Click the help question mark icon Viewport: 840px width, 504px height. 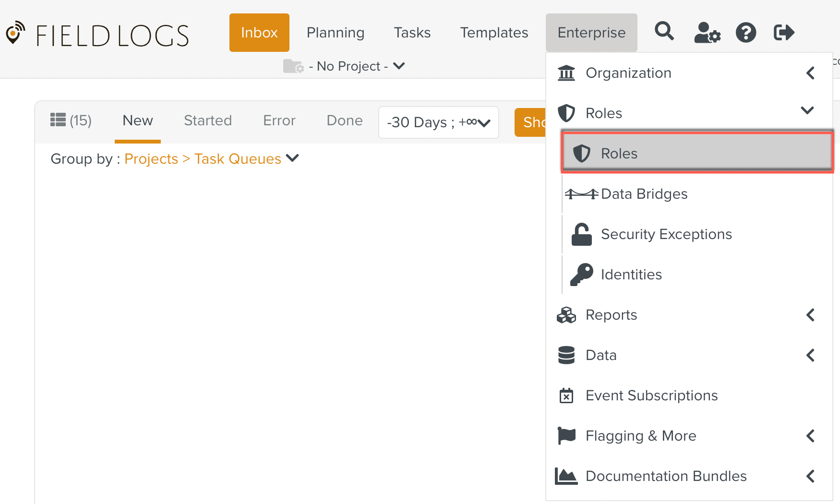tap(746, 33)
